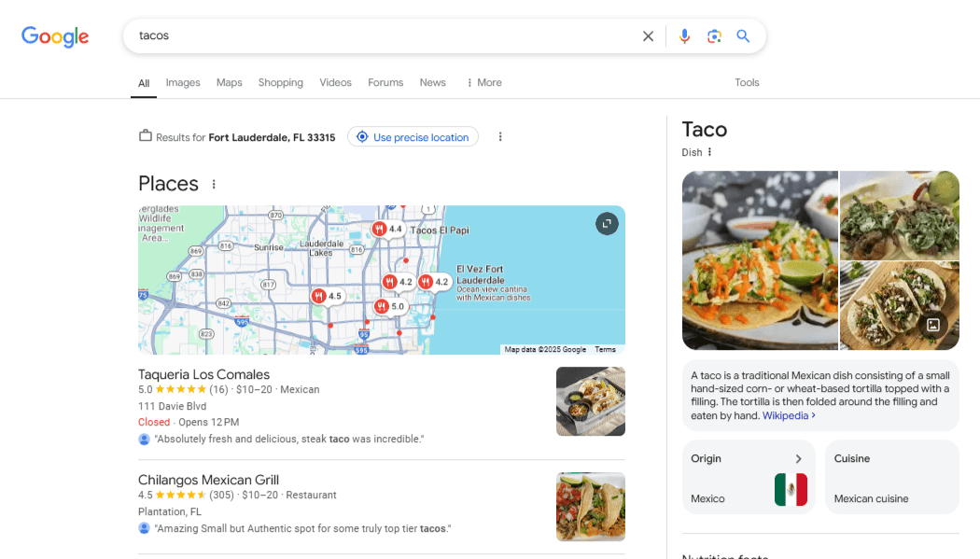980x559 pixels.
Task: Switch to the Shopping tab
Action: 281,82
